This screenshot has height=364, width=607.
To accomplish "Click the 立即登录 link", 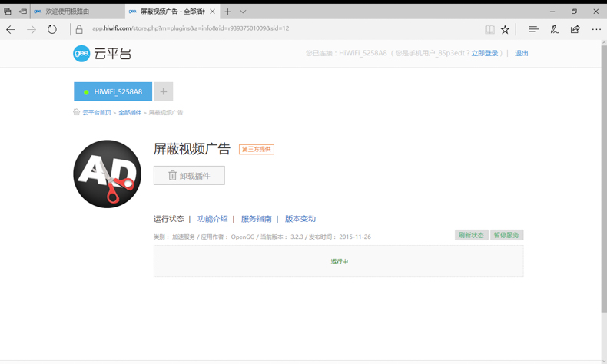I will pos(484,54).
